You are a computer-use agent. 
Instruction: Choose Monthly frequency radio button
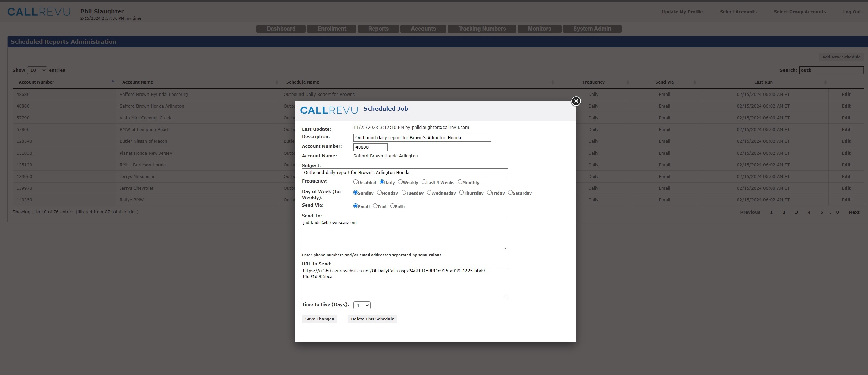pos(460,182)
